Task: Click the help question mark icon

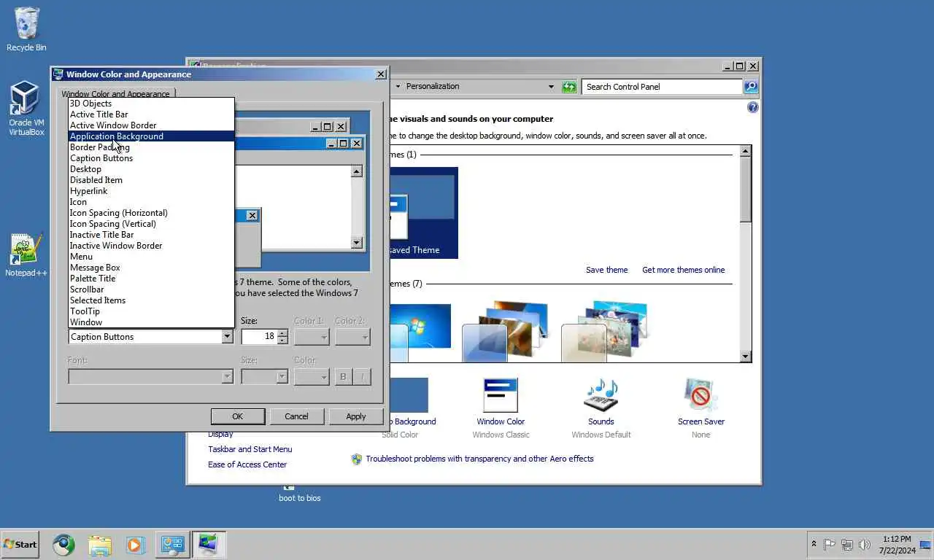Action: 752,107
